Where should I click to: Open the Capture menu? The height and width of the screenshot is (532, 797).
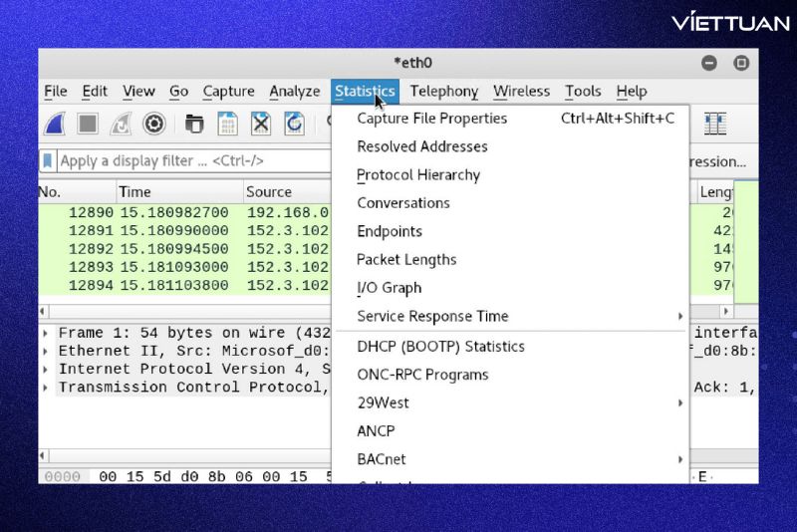click(x=228, y=91)
